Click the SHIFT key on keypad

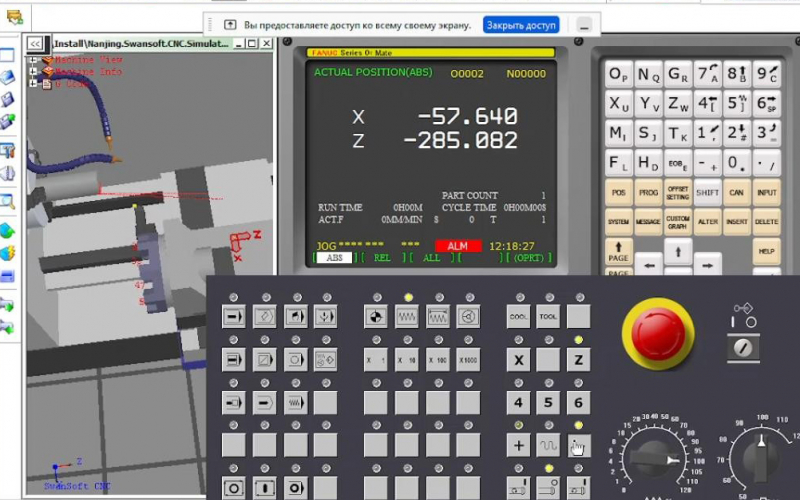[x=707, y=192]
